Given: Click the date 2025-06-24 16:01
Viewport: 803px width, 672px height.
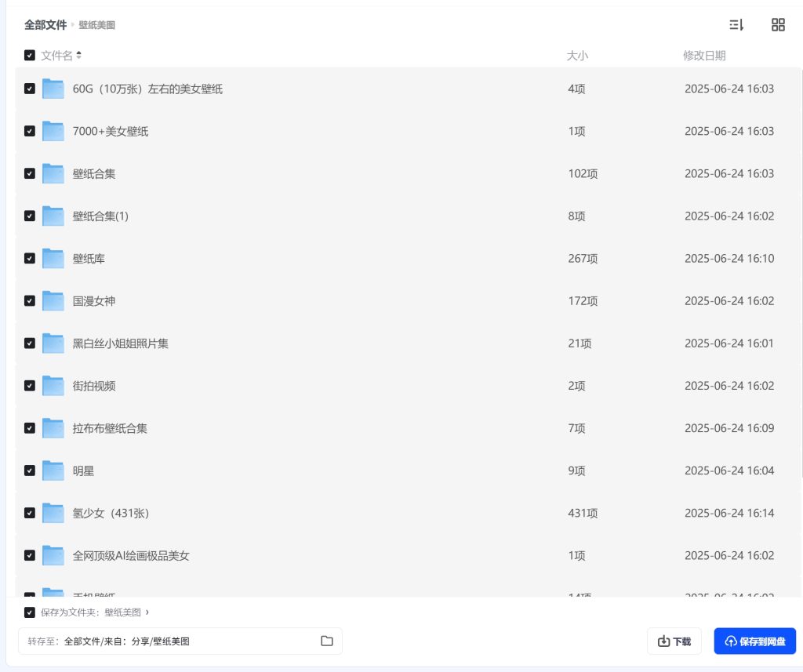Looking at the screenshot, I should click(729, 343).
